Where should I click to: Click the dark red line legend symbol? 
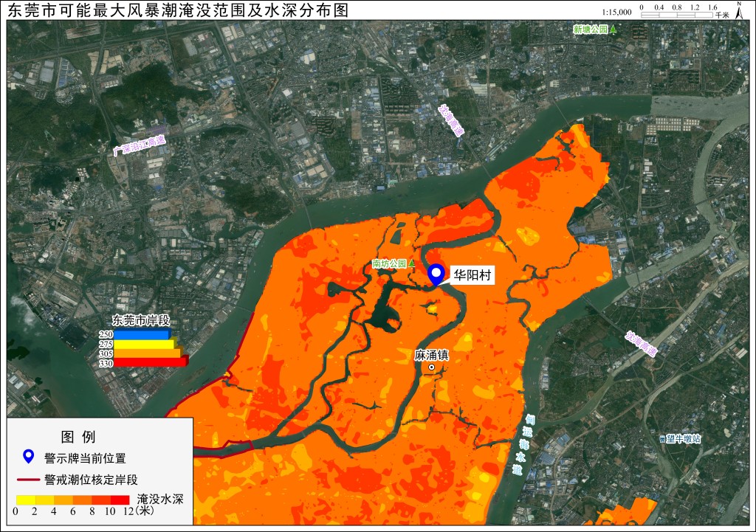coord(28,480)
